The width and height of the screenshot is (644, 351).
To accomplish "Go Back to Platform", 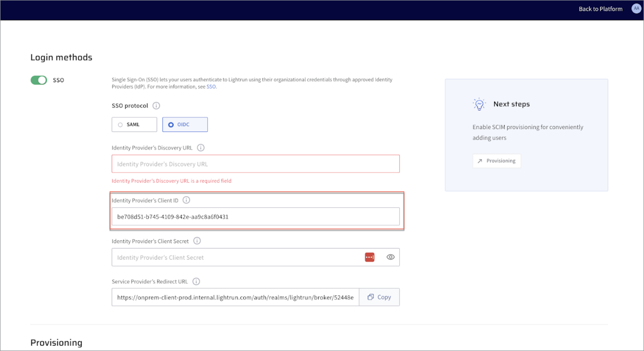I will point(600,9).
